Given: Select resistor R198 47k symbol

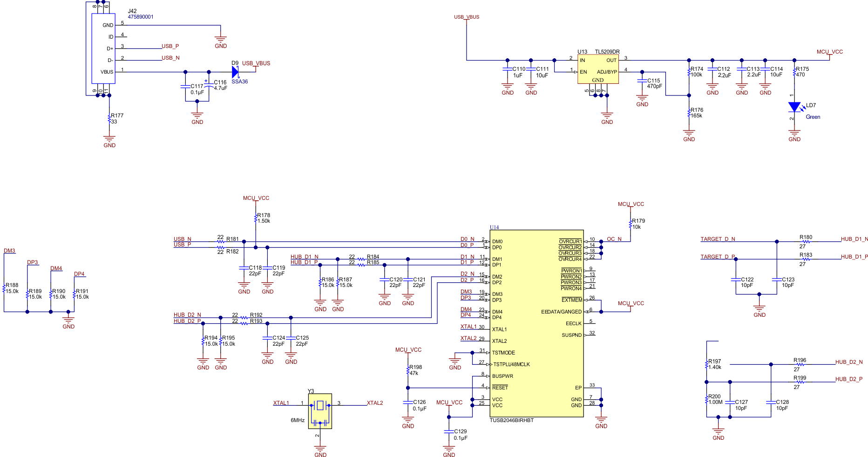Looking at the screenshot, I should click(408, 370).
